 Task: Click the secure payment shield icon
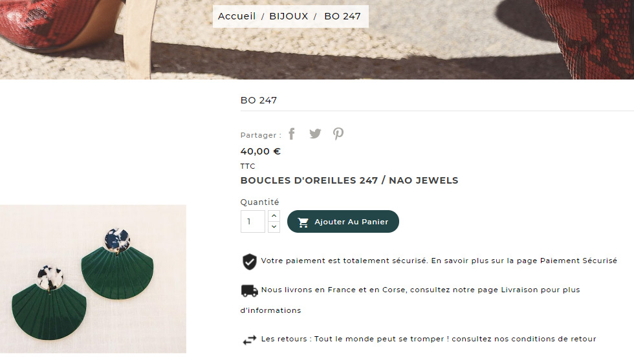[250, 262]
